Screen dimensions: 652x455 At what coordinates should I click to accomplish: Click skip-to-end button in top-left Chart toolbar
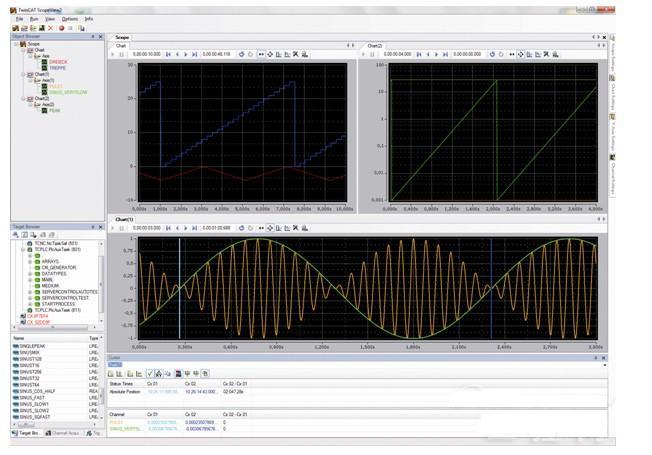pyautogui.click(x=195, y=54)
